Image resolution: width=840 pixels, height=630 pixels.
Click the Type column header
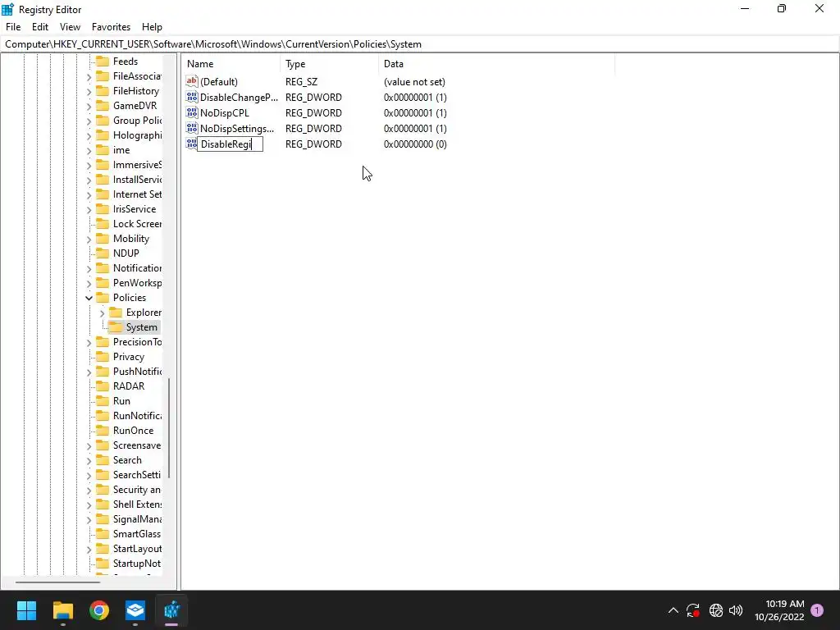click(x=330, y=64)
